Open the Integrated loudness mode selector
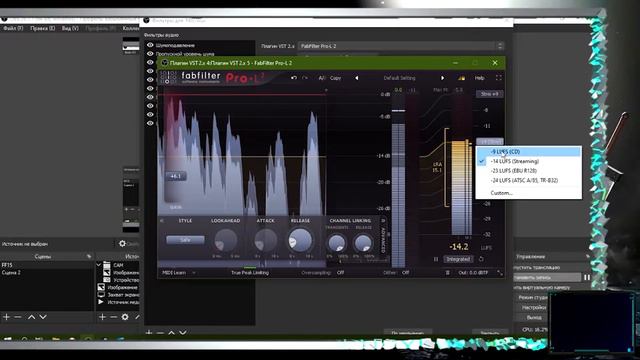The image size is (640, 360). pos(458,259)
